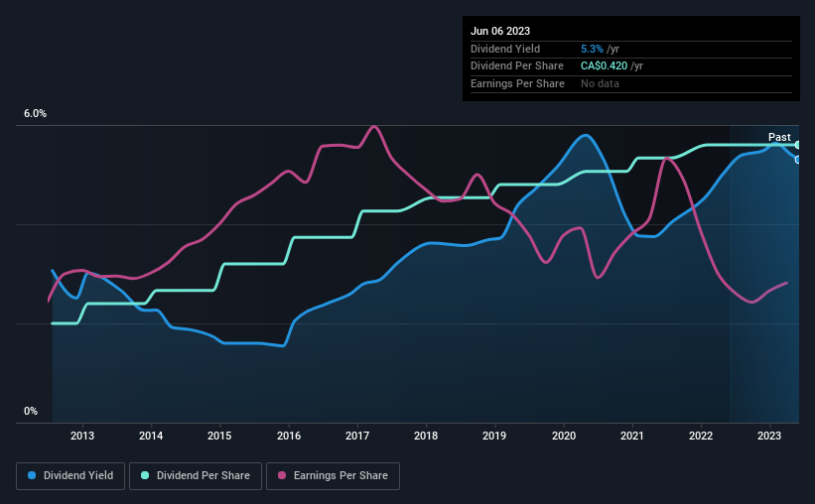Click the 2021 x-axis label

[632, 436]
